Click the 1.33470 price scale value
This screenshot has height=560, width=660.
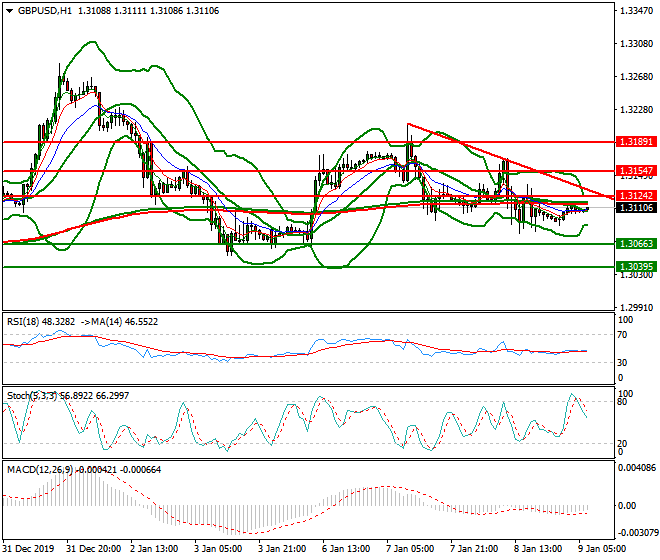[x=637, y=11]
